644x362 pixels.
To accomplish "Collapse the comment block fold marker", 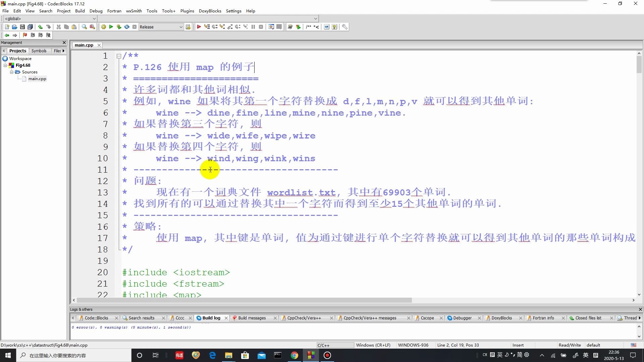I will point(119,56).
